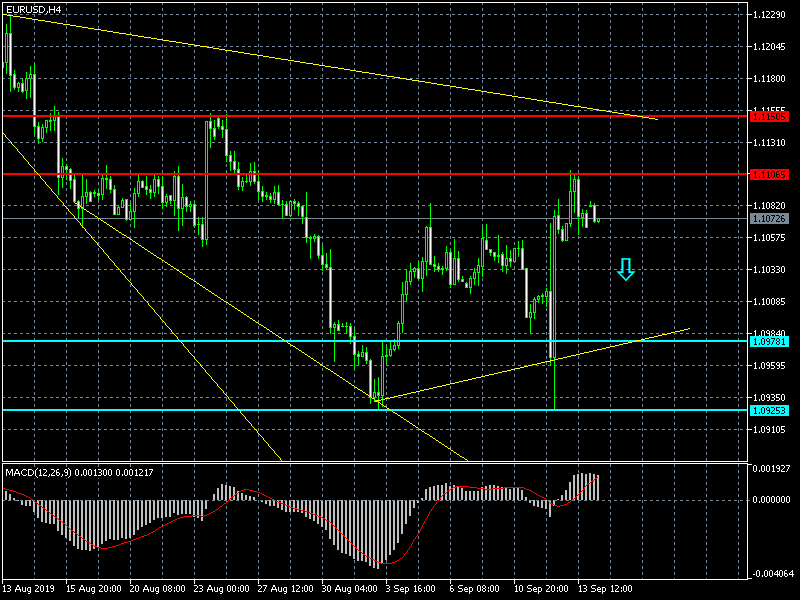Click the 13 Aug 2019 date label
The height and width of the screenshot is (600, 800).
point(29,589)
